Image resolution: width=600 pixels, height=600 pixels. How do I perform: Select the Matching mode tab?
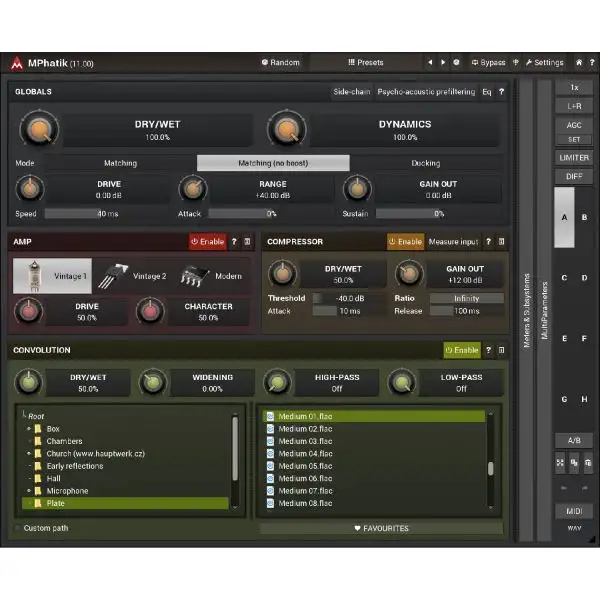click(x=120, y=163)
